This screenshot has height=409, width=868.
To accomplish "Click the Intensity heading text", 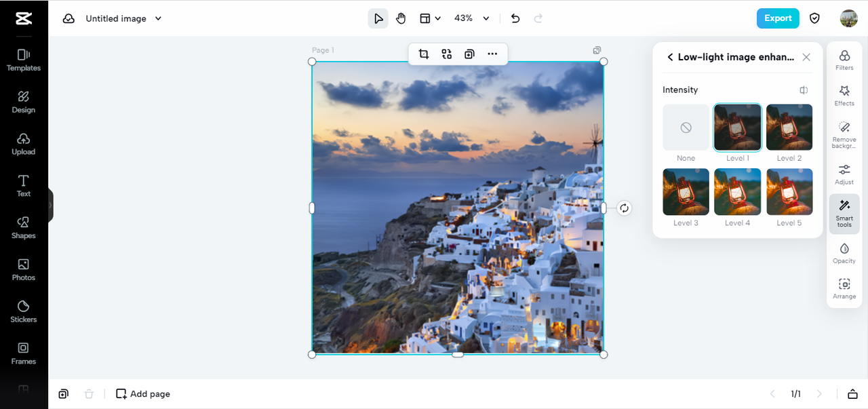I will click(680, 90).
